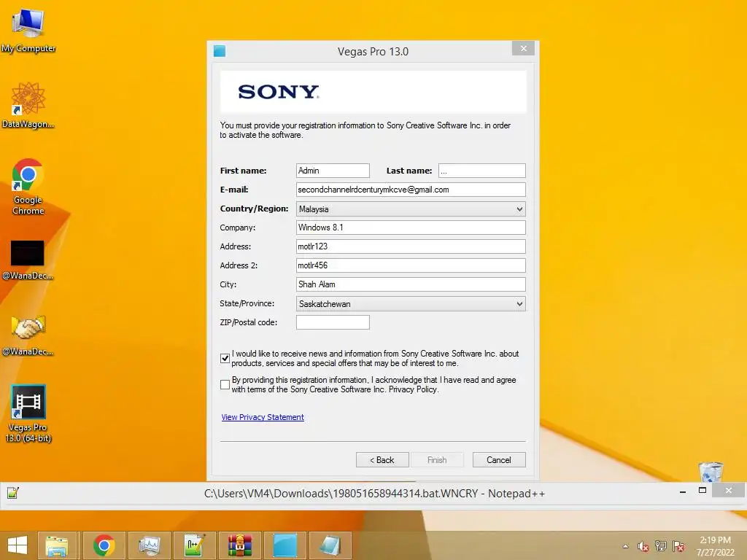Switch to Vegas Pro installer taskbar icon
The width and height of the screenshot is (747, 560).
285,545
